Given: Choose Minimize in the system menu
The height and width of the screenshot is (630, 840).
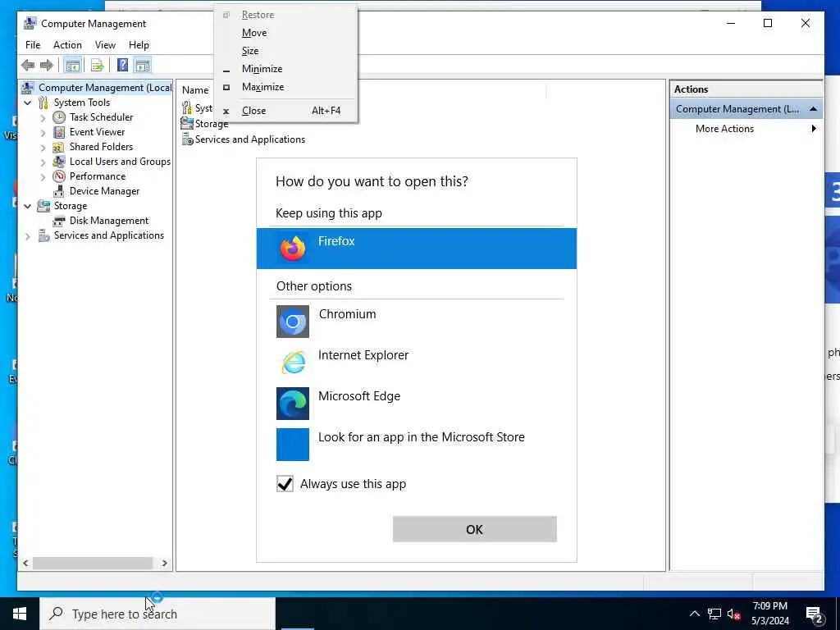Looking at the screenshot, I should [x=285, y=69].
